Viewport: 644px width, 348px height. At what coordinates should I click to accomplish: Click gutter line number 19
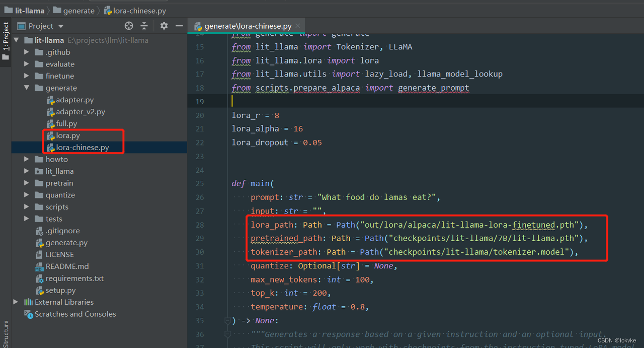click(x=200, y=102)
